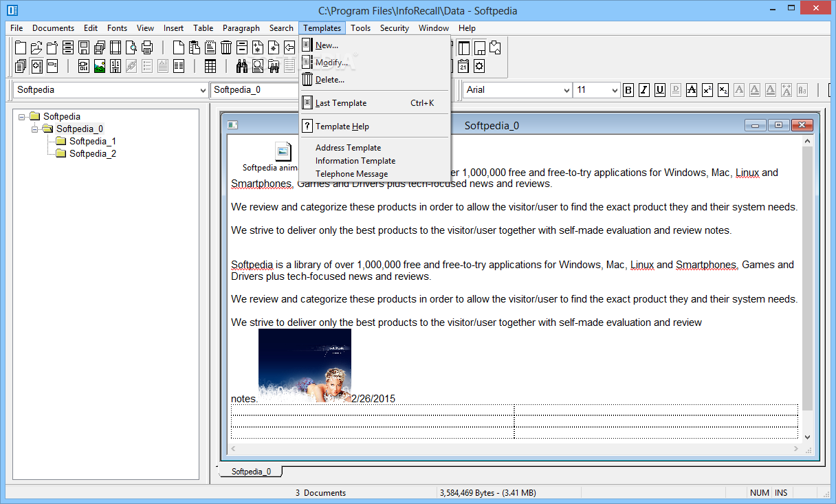Select Information Template from menu
The width and height of the screenshot is (836, 504).
click(x=355, y=161)
